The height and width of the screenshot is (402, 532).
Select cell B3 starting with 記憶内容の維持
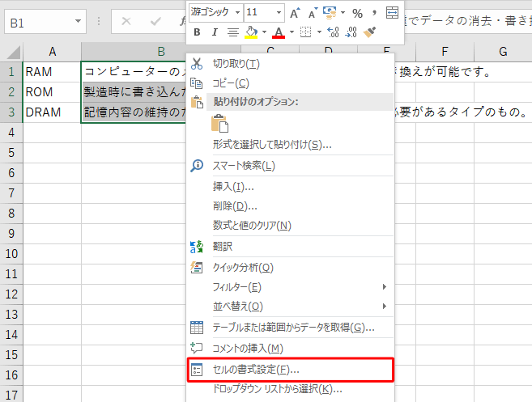coord(134,112)
